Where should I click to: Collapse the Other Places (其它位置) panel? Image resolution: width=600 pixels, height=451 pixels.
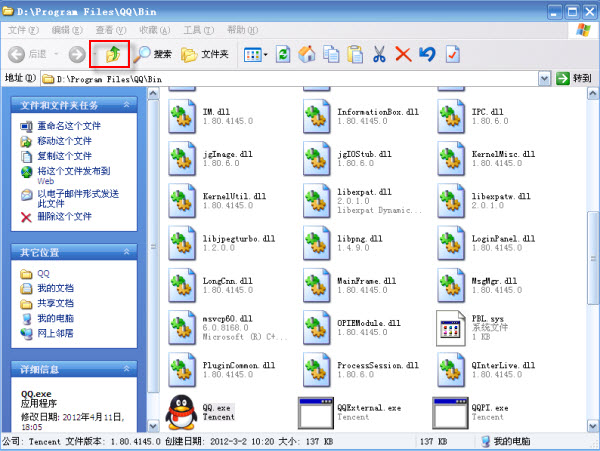[126, 251]
